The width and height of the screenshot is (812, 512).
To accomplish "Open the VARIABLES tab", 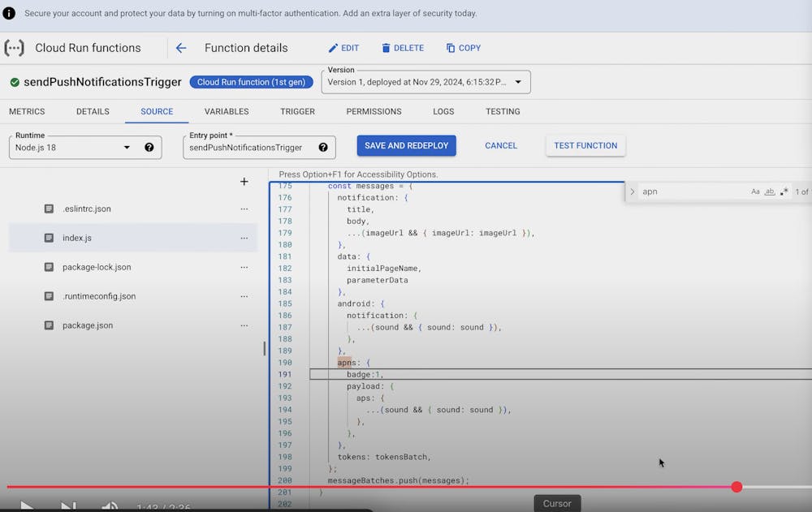I will (227, 111).
